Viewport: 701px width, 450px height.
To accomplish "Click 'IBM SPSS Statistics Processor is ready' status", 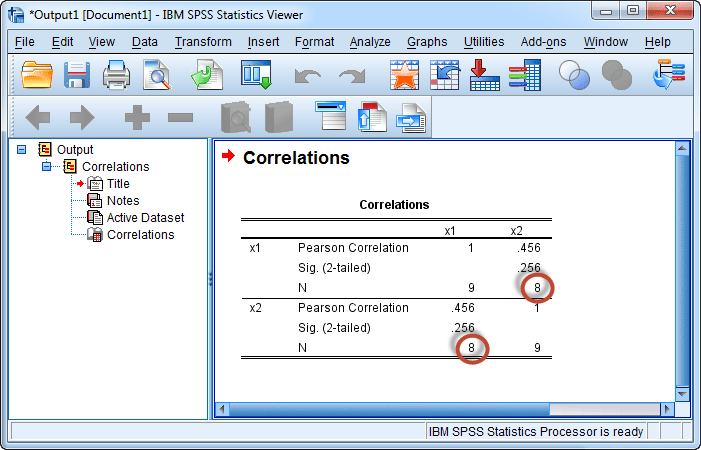I will click(536, 432).
